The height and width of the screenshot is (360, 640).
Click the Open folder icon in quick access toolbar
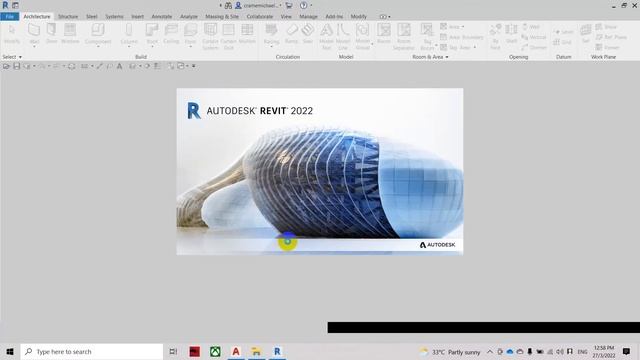pos(7,66)
